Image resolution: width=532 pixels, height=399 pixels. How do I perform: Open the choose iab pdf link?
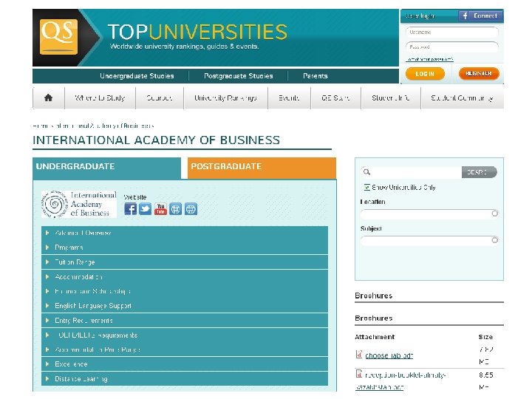tap(389, 355)
